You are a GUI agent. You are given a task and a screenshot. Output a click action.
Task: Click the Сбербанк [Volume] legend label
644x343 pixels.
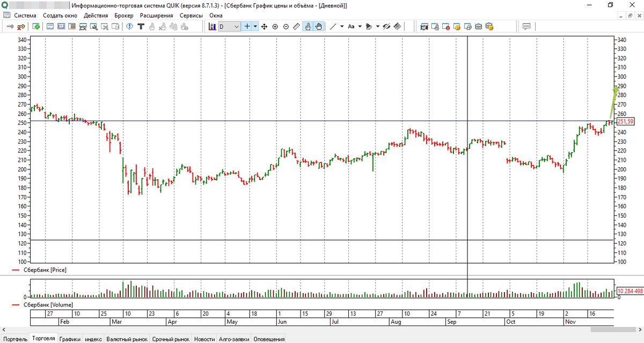pos(48,304)
